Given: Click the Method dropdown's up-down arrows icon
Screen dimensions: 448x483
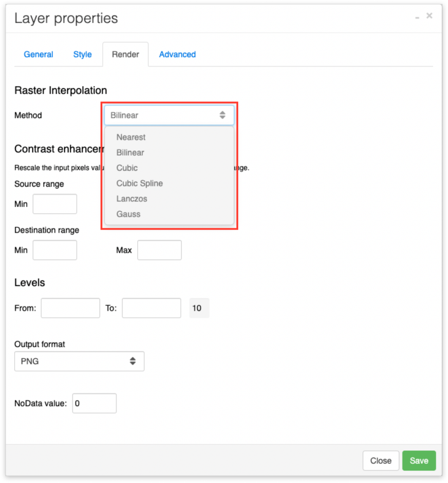Looking at the screenshot, I should (x=222, y=115).
